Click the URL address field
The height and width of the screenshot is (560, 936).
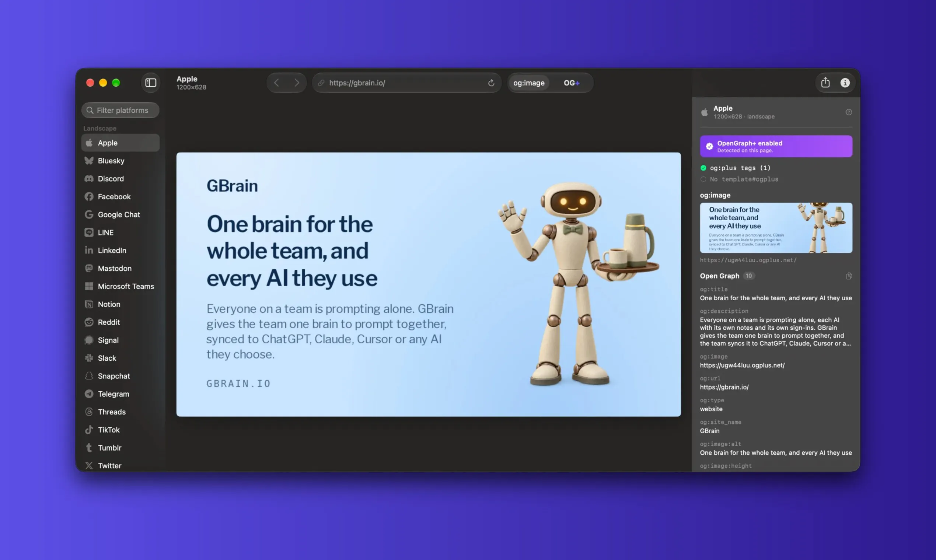point(406,83)
